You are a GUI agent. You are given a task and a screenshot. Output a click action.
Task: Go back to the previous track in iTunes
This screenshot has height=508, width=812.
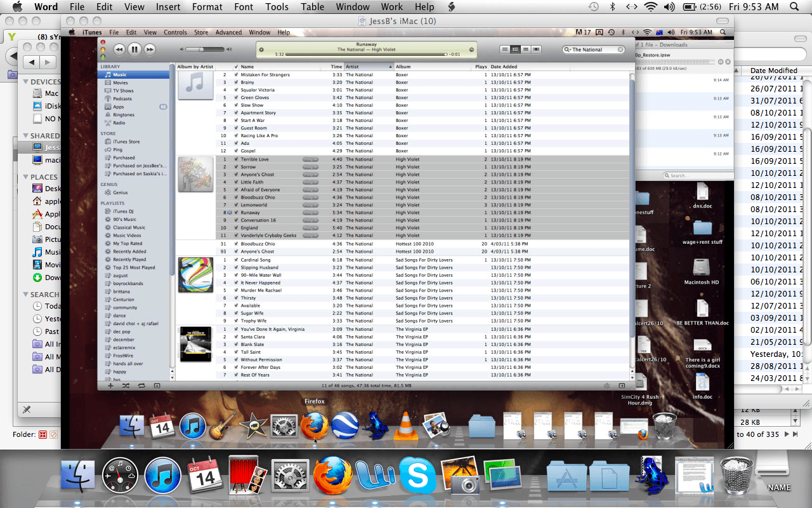point(119,49)
